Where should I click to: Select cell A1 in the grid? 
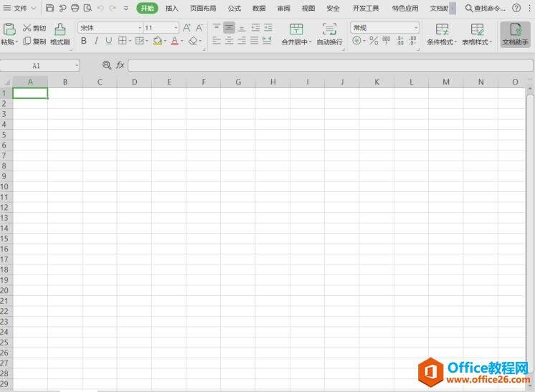coord(30,93)
